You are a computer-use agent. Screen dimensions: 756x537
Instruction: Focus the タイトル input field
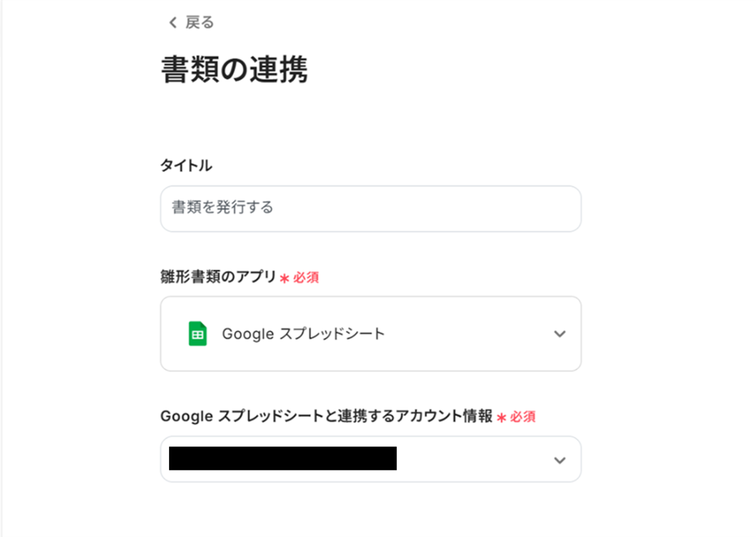pos(370,208)
